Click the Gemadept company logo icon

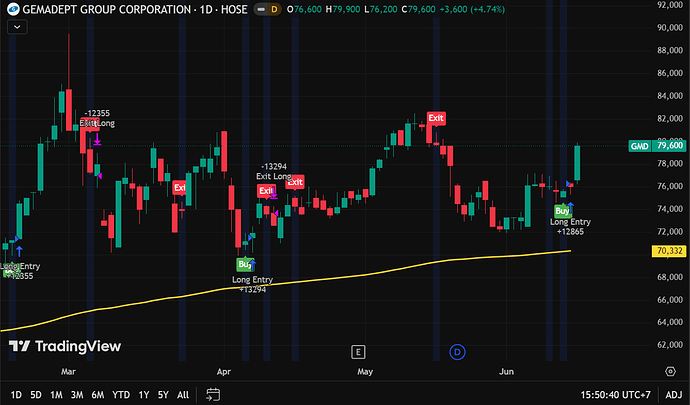coord(13,9)
